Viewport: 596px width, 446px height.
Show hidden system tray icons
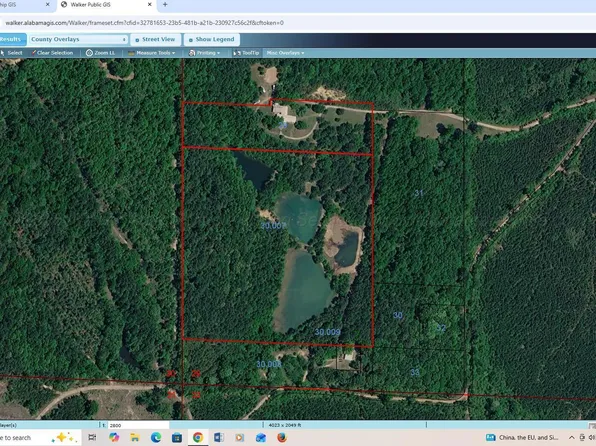pos(571,438)
